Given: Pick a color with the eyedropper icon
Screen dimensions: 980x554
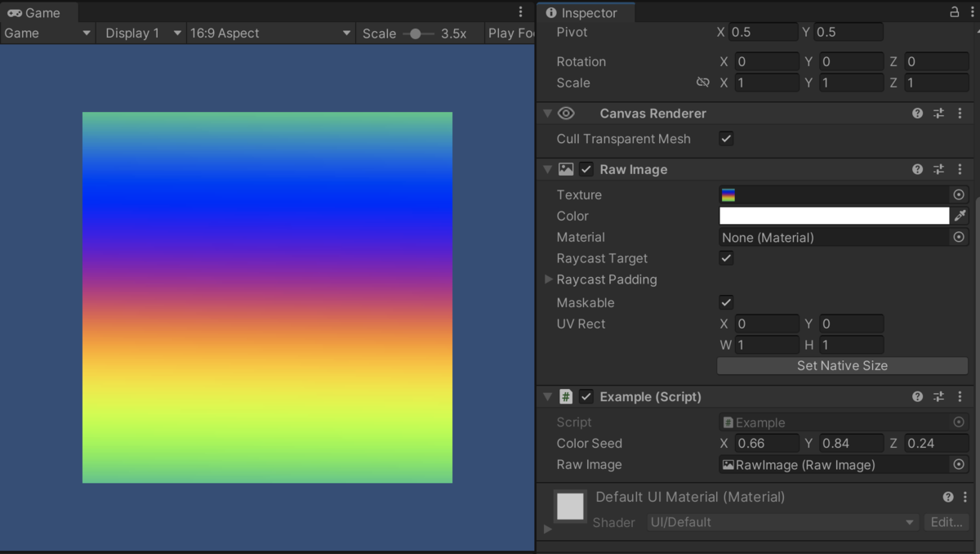Looking at the screenshot, I should 960,216.
